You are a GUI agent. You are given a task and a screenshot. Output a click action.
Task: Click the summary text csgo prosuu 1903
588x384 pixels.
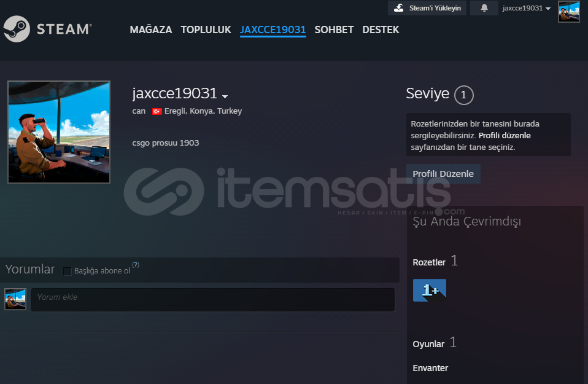tap(165, 143)
